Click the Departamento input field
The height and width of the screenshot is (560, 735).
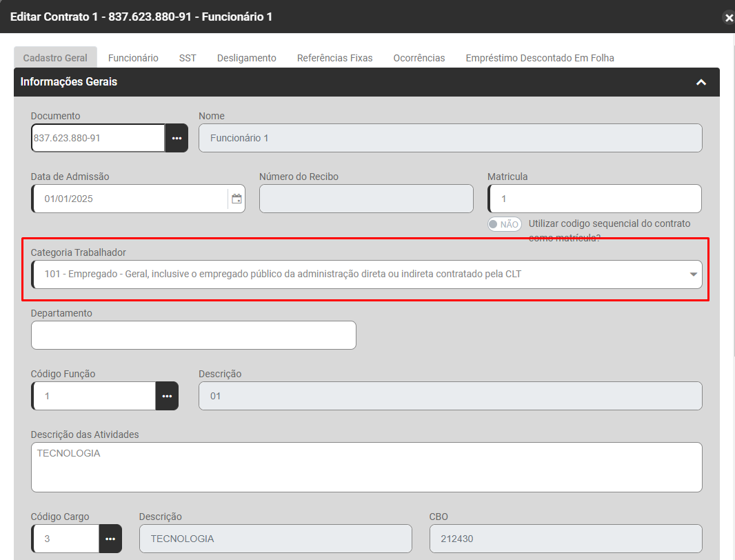tap(194, 335)
